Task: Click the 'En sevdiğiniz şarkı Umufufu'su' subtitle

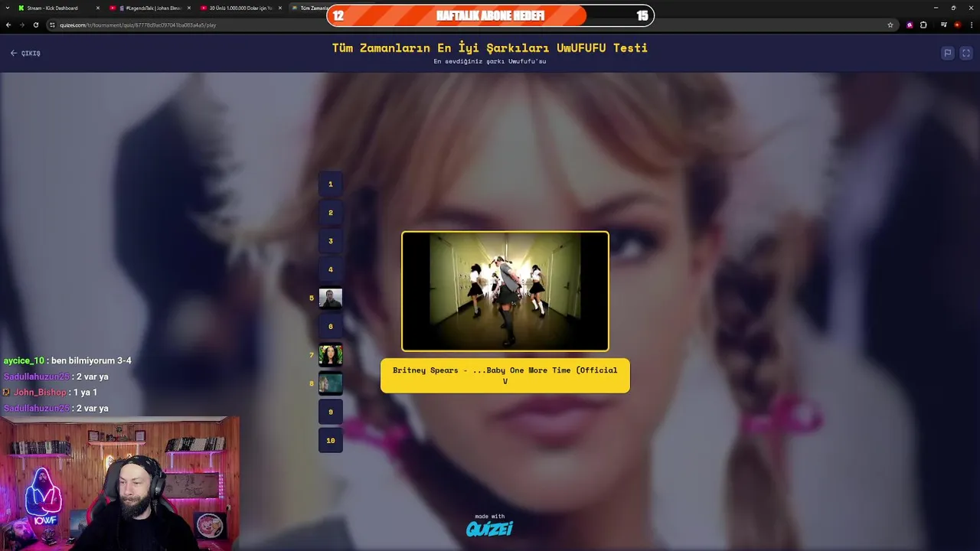Action: point(490,61)
